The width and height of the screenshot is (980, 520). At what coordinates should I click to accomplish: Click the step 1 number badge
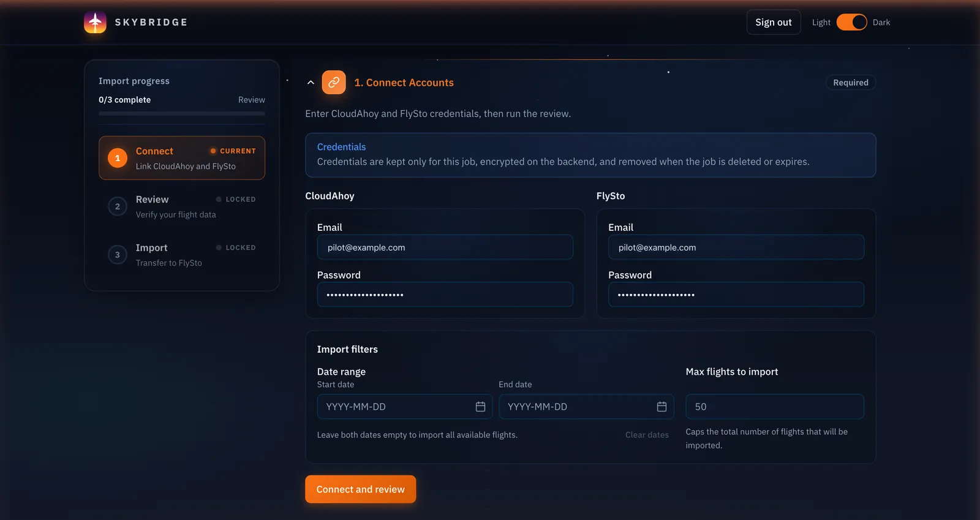[118, 158]
